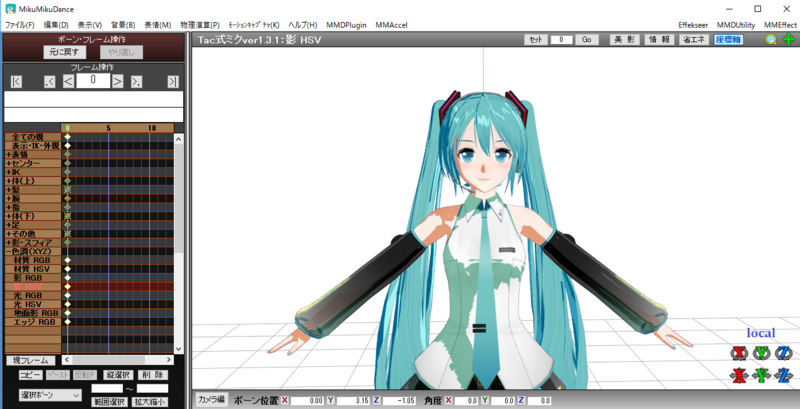Jump to the last frame

[x=173, y=81]
